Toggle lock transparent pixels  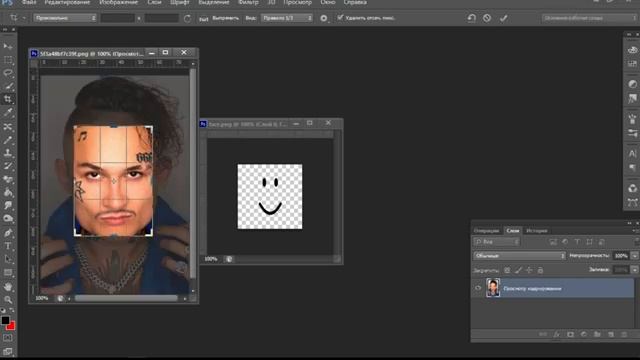coord(507,270)
